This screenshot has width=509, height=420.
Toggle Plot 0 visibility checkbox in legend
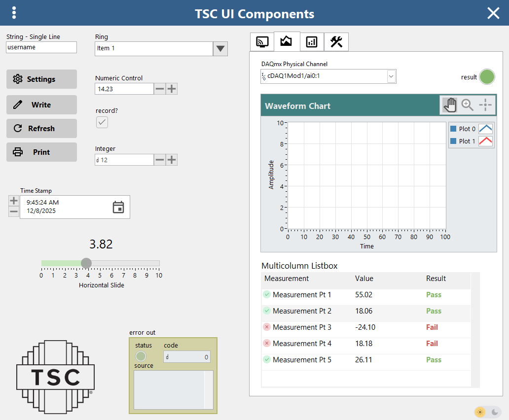tap(453, 129)
